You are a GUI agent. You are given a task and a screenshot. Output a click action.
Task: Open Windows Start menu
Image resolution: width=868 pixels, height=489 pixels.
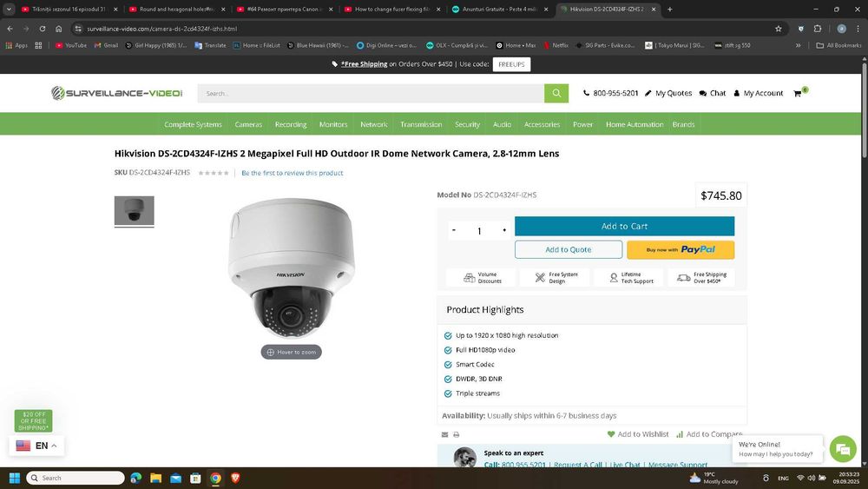pos(15,478)
